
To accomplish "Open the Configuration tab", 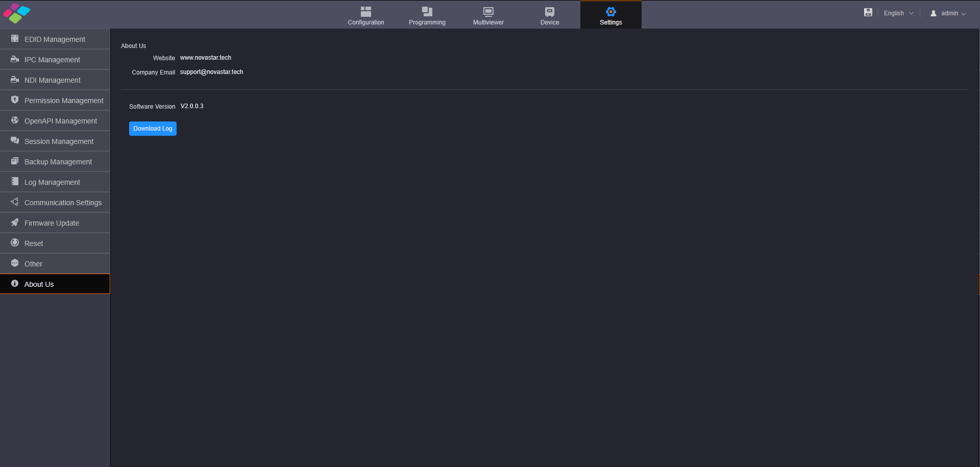I will pos(366,15).
